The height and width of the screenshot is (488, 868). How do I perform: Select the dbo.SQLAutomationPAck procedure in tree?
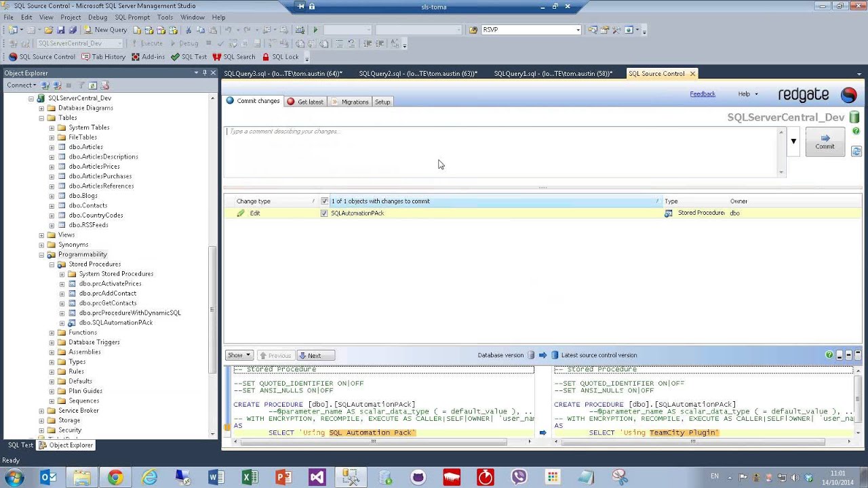116,323
